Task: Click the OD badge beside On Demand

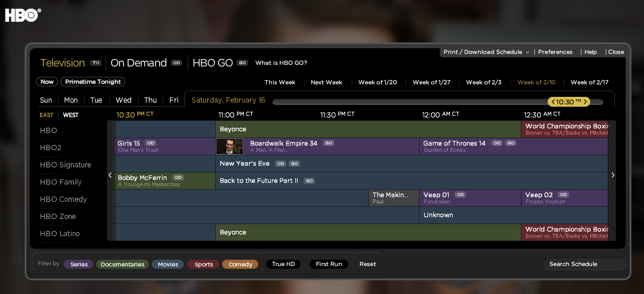Action: click(177, 63)
